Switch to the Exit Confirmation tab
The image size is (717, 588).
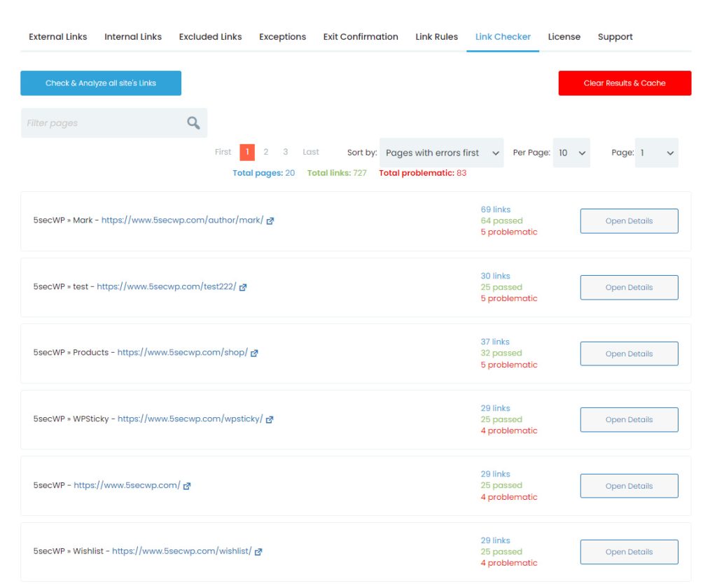360,36
